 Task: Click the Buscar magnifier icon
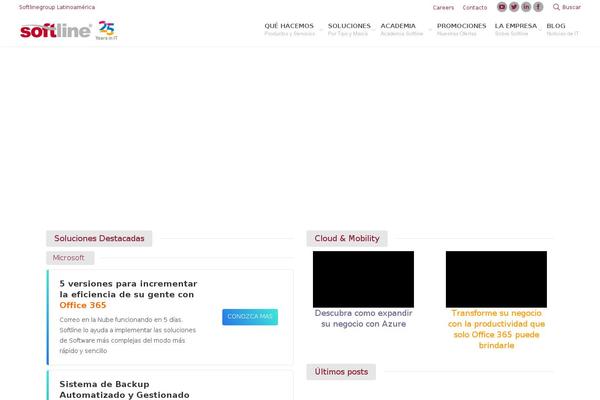click(x=556, y=7)
